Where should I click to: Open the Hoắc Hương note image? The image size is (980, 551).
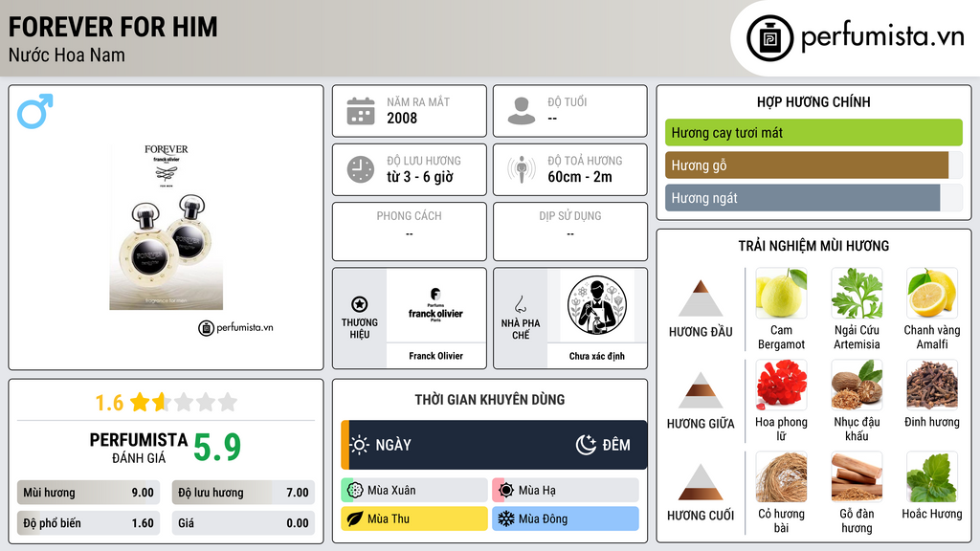point(932,476)
